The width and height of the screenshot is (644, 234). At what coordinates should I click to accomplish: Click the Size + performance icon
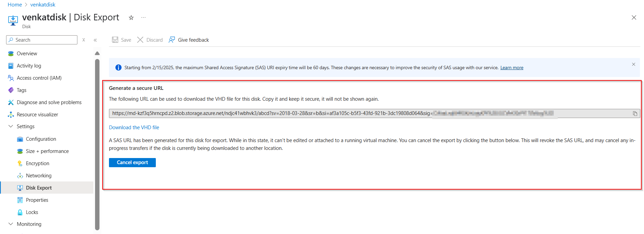20,151
